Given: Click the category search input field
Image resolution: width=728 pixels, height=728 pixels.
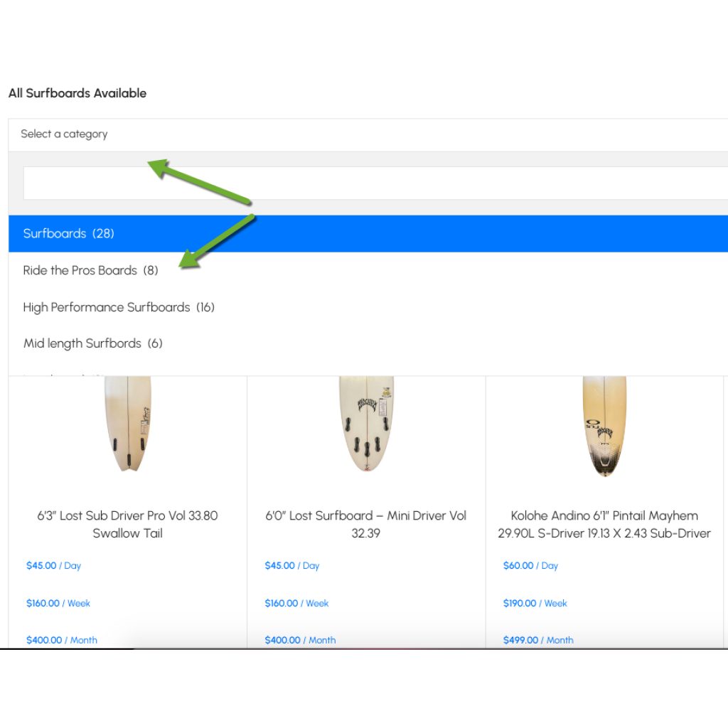Looking at the screenshot, I should [375, 183].
